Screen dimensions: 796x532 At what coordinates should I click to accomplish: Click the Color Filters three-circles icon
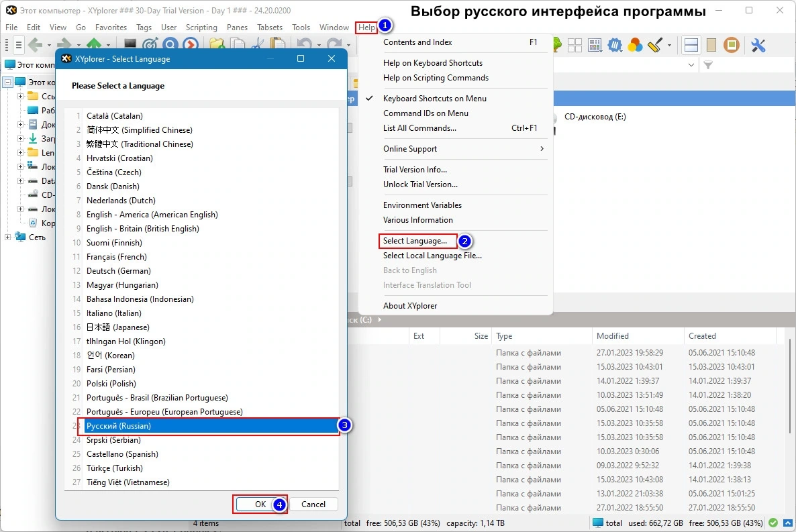click(634, 45)
